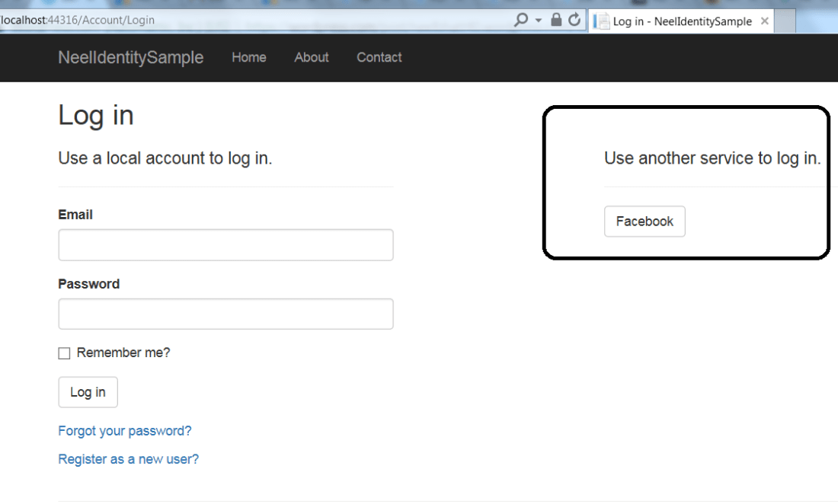The width and height of the screenshot is (838, 504).
Task: Open the Forgot your password link
Action: click(125, 431)
